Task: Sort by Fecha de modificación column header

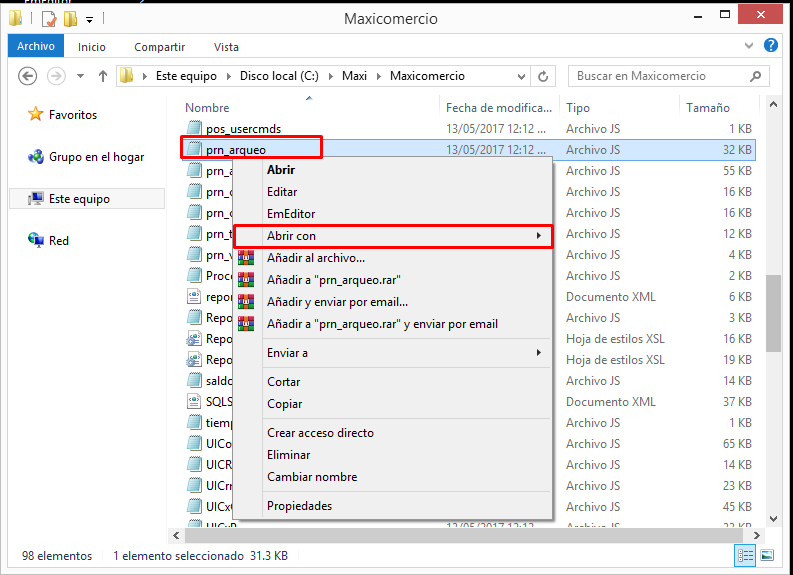Action: point(499,108)
